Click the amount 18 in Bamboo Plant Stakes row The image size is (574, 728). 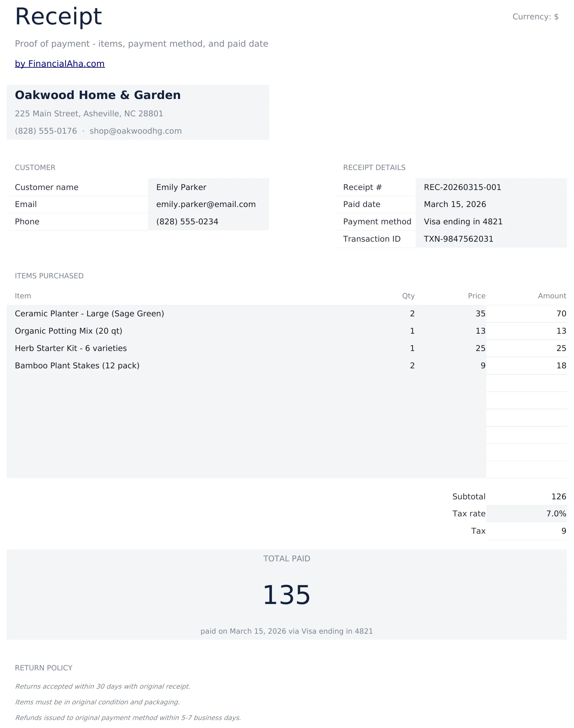[561, 366]
